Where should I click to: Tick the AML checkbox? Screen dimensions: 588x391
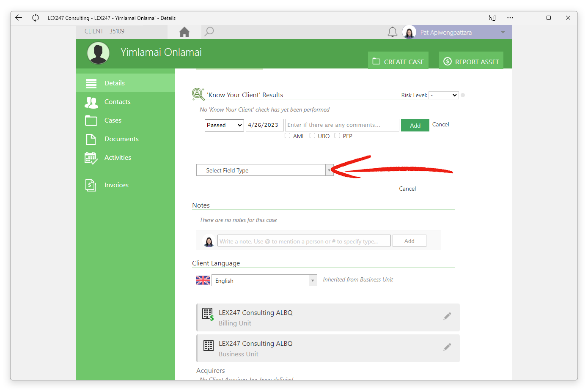coord(288,136)
